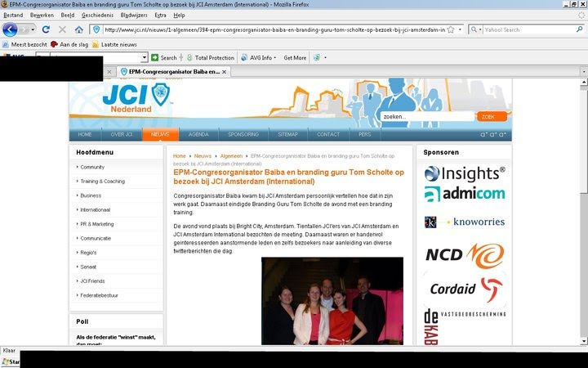Open the SPONSORING navigation item
588x368 pixels.
tap(243, 134)
